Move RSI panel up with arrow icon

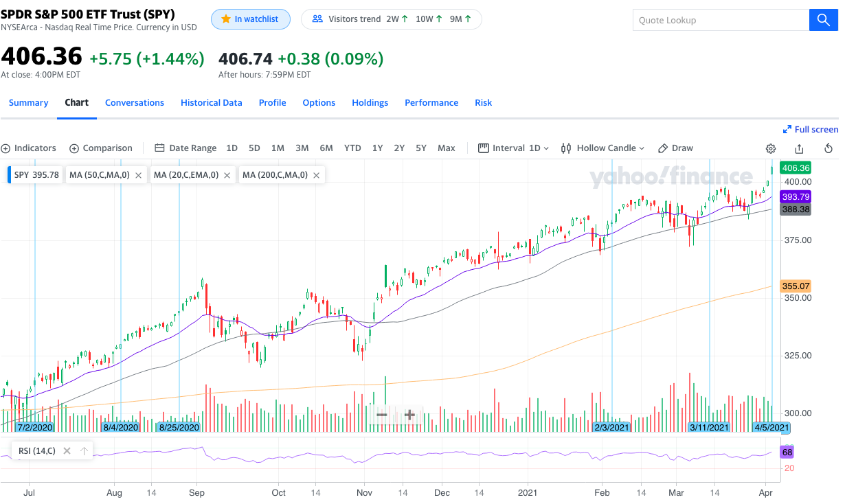(84, 451)
